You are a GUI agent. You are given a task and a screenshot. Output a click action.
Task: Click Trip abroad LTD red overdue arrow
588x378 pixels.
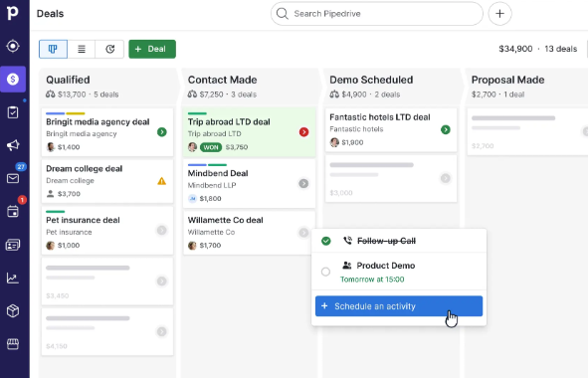303,132
